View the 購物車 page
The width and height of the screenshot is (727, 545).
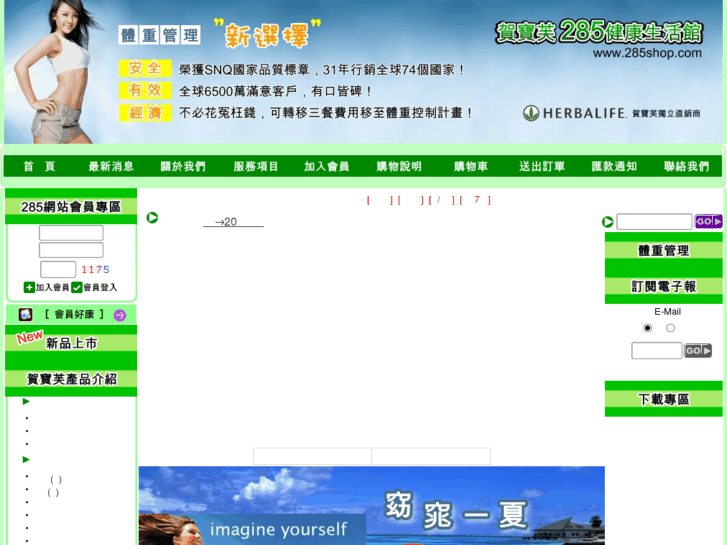point(471,167)
